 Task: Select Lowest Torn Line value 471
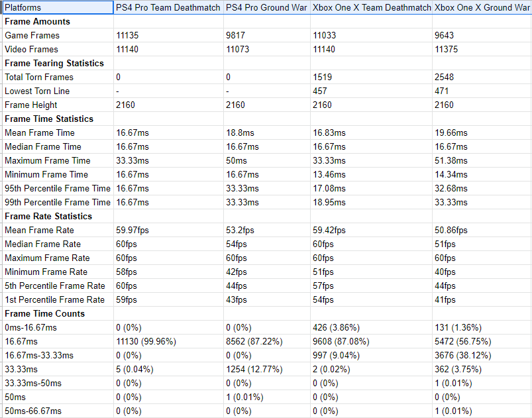point(442,91)
